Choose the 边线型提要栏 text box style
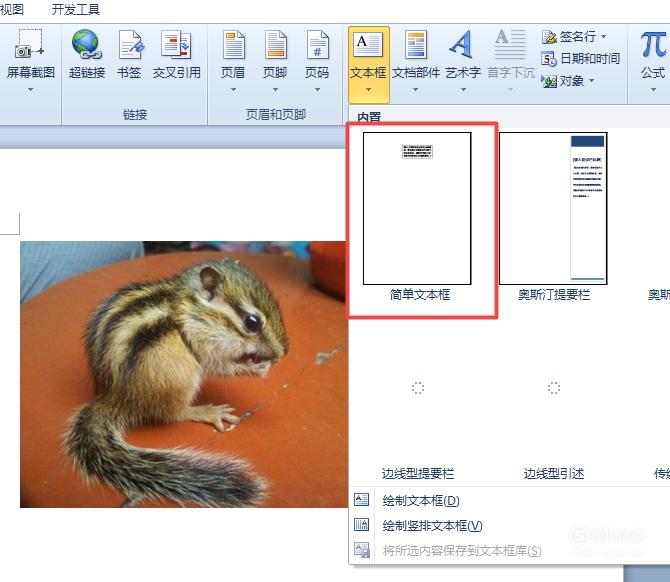 click(417, 473)
